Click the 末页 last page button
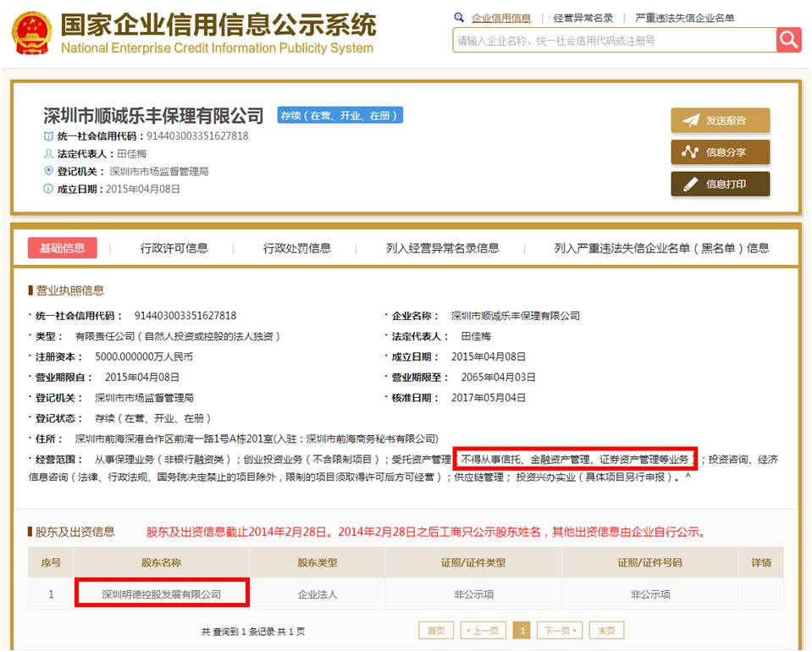This screenshot has width=812, height=652. tap(606, 631)
